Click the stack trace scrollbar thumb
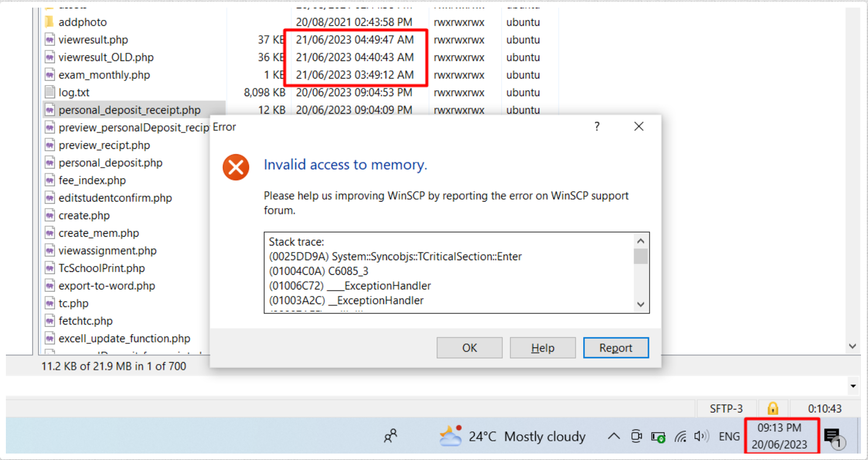 (641, 257)
